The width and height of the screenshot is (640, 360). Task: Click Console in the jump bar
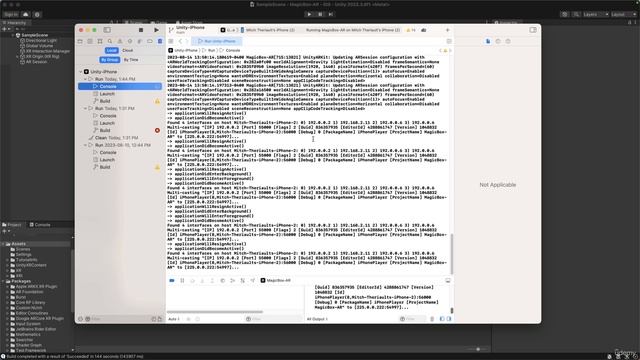(230, 50)
